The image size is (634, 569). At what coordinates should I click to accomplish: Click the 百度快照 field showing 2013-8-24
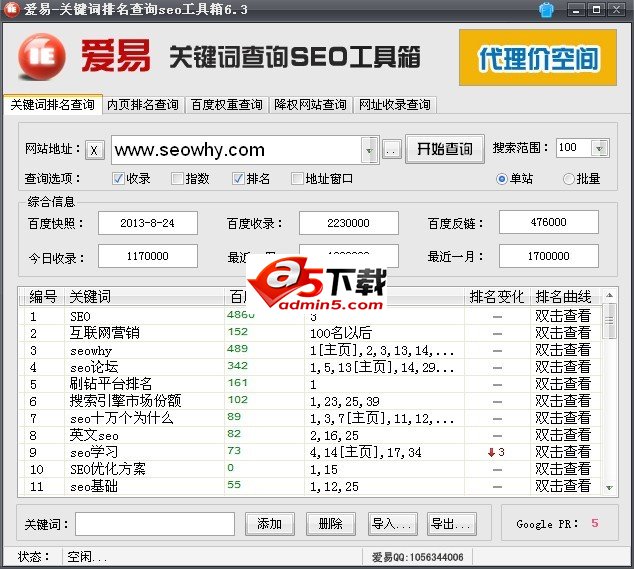tap(148, 223)
